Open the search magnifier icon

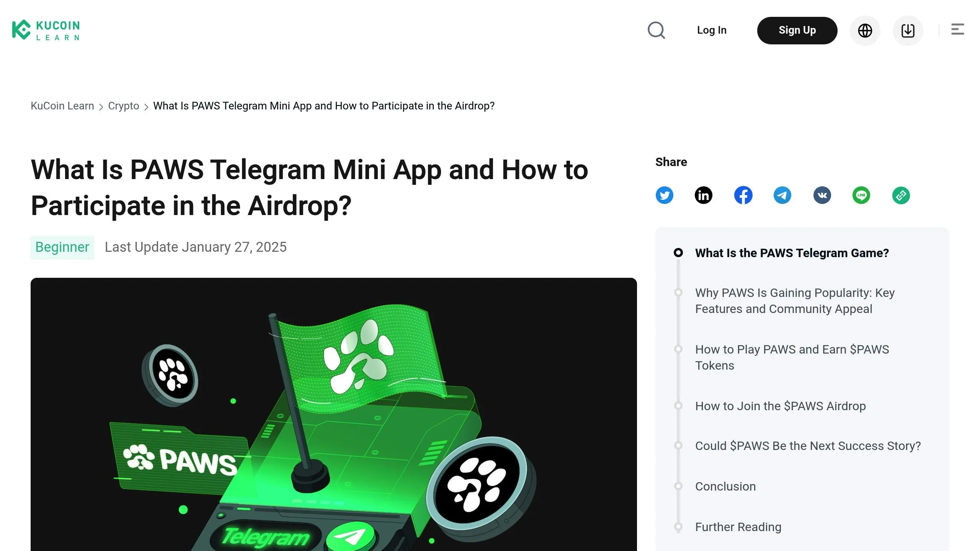pyautogui.click(x=656, y=30)
